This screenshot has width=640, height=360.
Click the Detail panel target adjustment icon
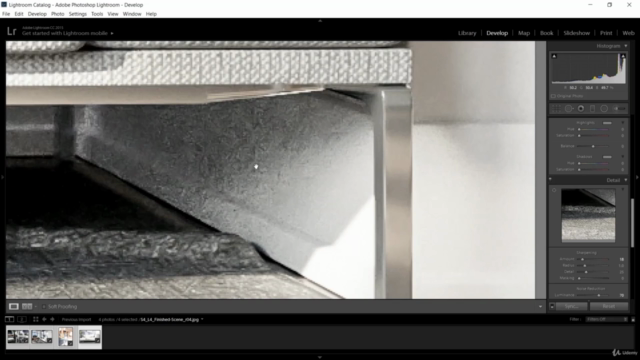tap(554, 190)
